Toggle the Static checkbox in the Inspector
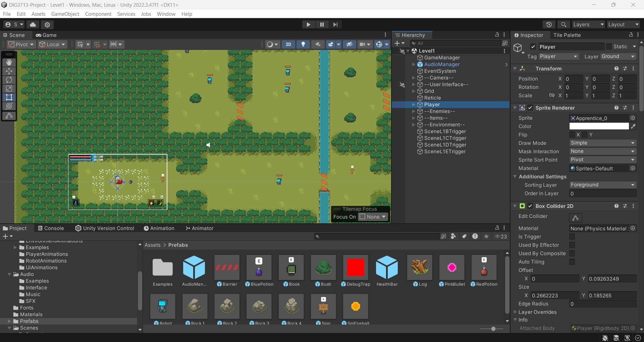 [609, 47]
